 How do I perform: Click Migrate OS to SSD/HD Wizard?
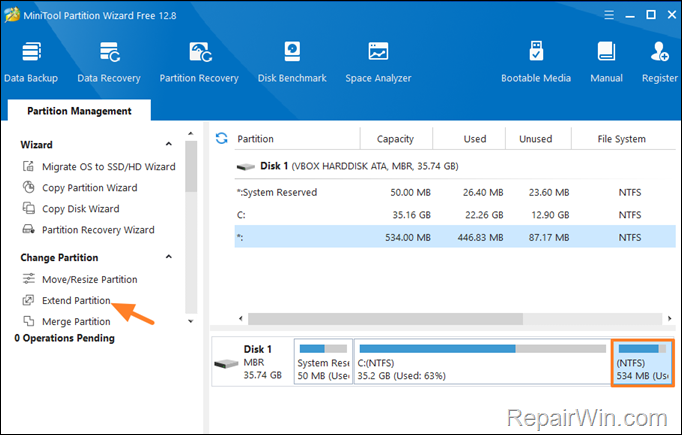click(x=108, y=167)
